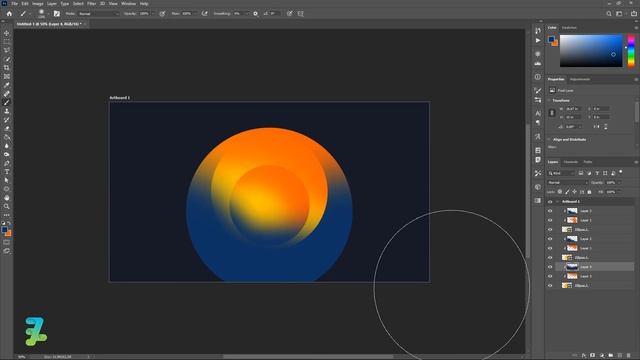Select the Clone Stamp tool
This screenshot has height=360, width=640.
(7, 111)
